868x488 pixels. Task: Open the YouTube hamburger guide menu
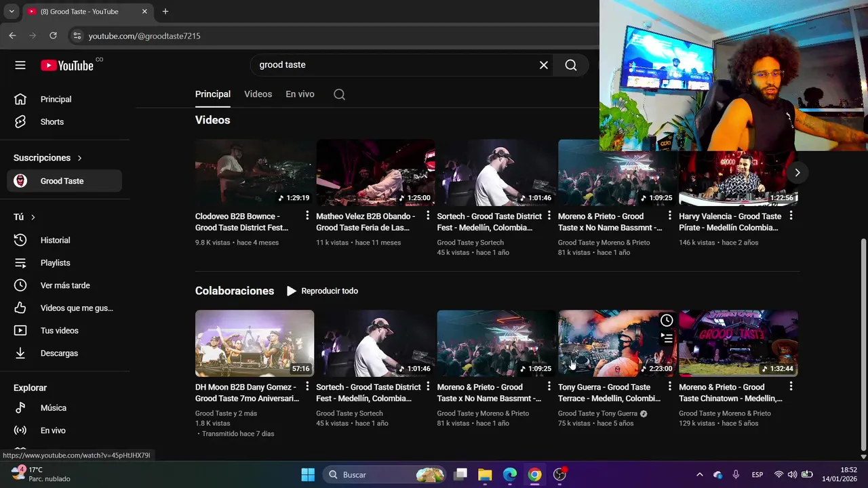point(20,65)
